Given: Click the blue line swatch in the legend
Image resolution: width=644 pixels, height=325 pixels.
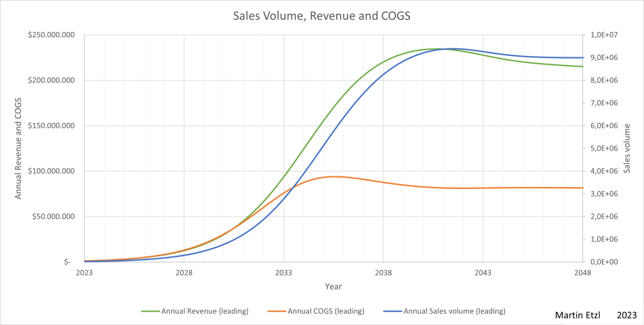Looking at the screenshot, I should click(x=392, y=311).
